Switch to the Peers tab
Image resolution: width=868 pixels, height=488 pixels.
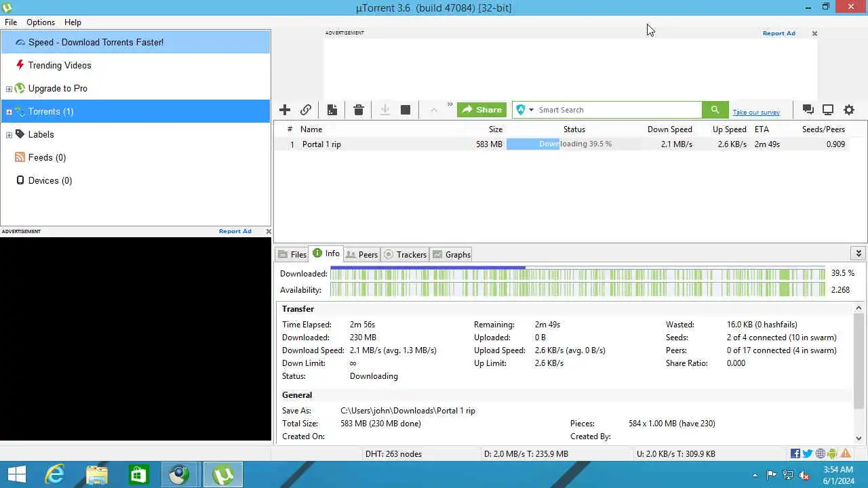coord(361,254)
